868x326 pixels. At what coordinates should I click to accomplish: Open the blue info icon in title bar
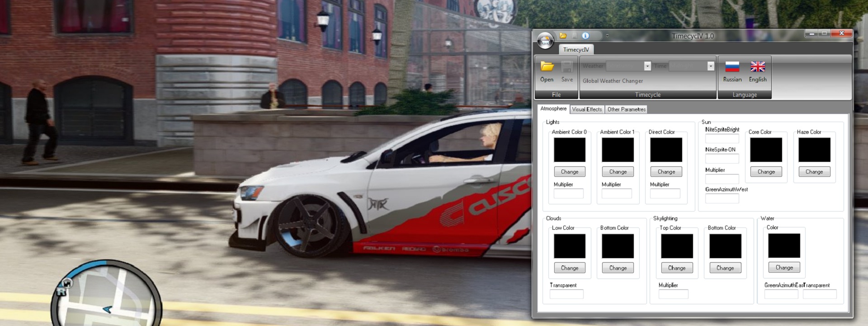(x=585, y=36)
